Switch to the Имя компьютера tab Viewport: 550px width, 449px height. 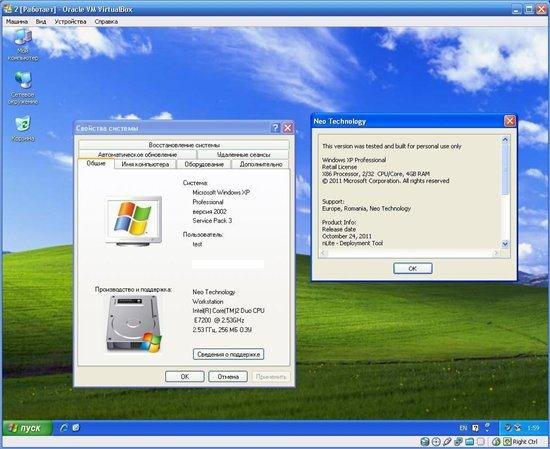[x=145, y=164]
